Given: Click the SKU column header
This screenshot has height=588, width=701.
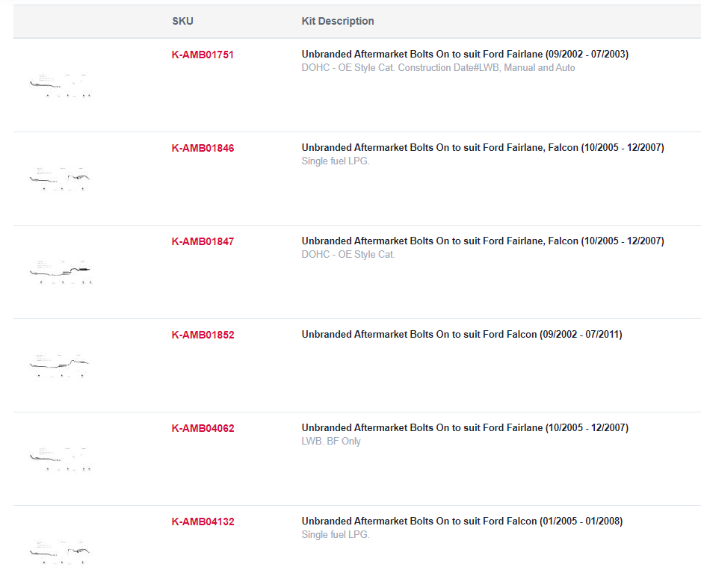Looking at the screenshot, I should click(x=183, y=21).
